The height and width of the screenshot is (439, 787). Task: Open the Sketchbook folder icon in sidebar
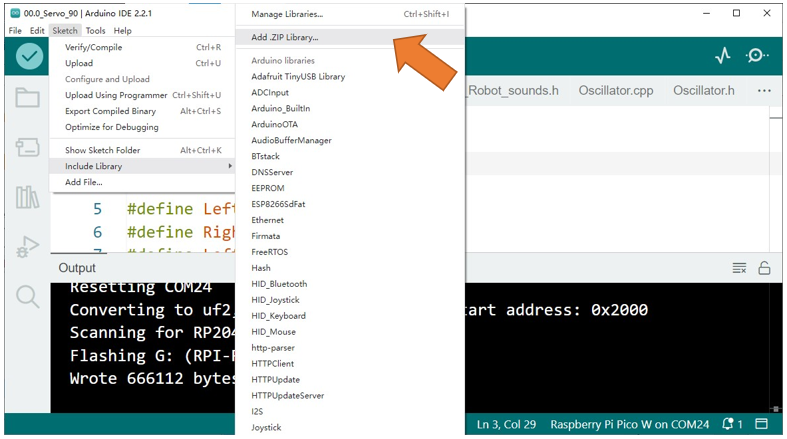pyautogui.click(x=27, y=97)
